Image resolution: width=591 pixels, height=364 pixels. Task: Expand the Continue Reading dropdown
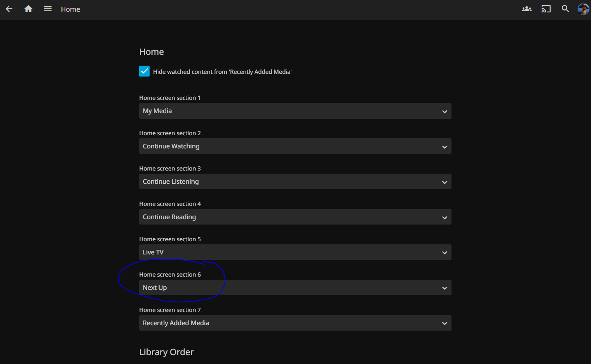[295, 217]
